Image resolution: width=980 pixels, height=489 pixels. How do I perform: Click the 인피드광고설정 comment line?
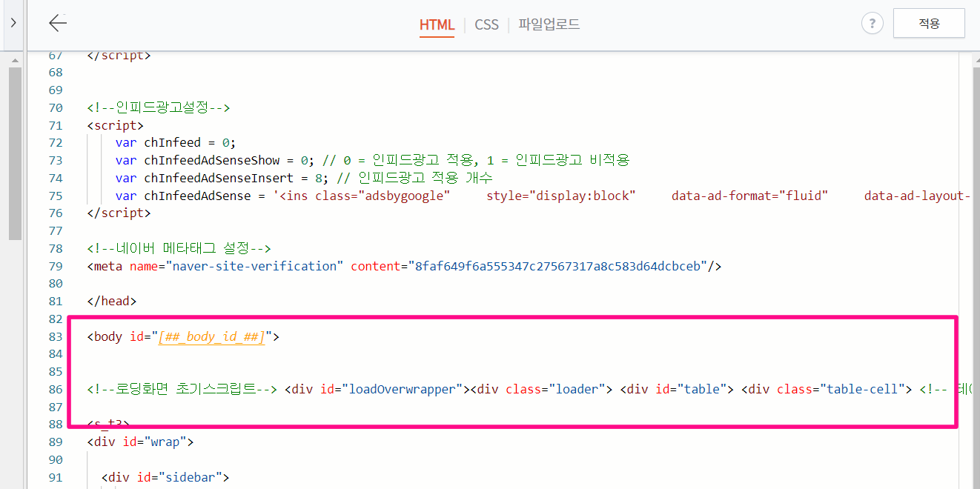(159, 108)
